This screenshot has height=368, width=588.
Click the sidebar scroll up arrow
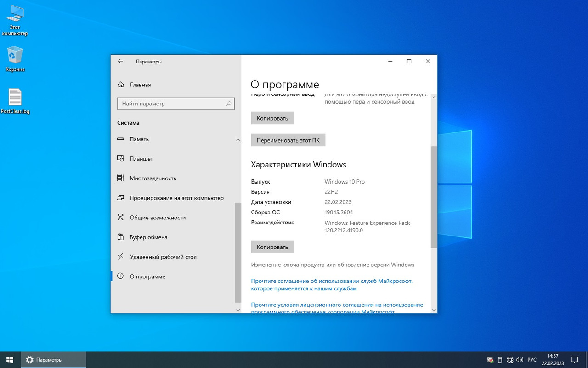[x=238, y=139]
